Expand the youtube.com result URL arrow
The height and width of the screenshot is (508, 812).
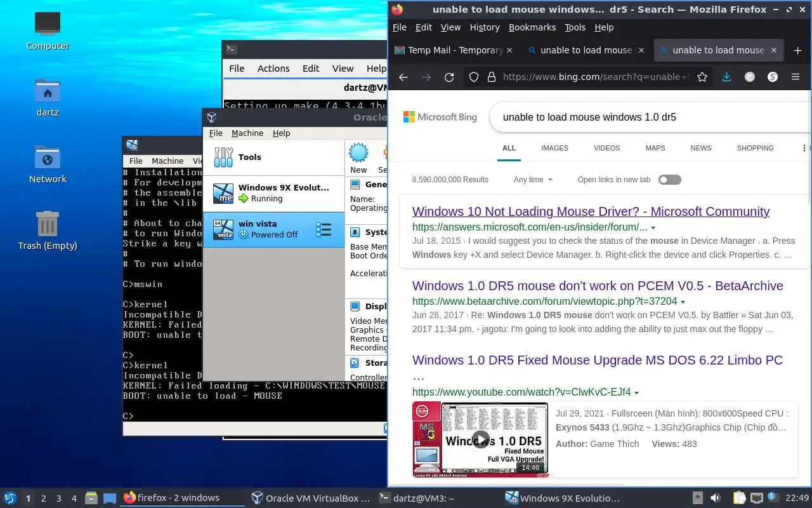point(636,392)
